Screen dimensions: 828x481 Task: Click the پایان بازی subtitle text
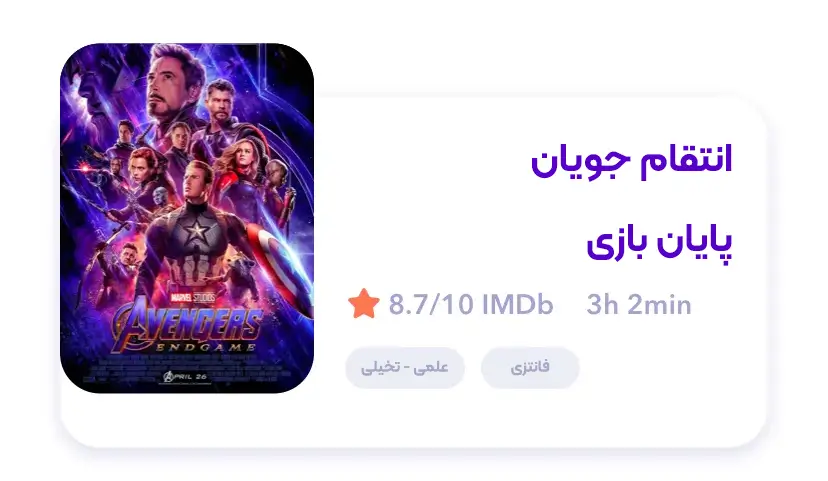click(660, 243)
